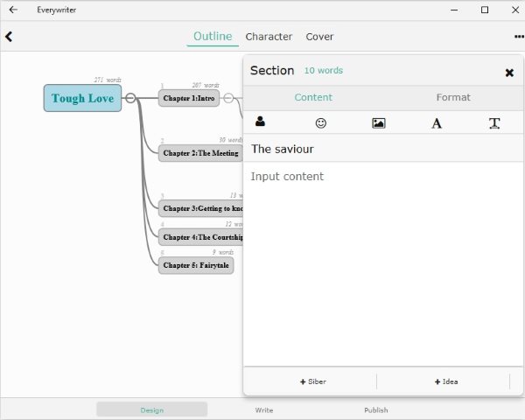Select the font style 'A' icon

(437, 123)
